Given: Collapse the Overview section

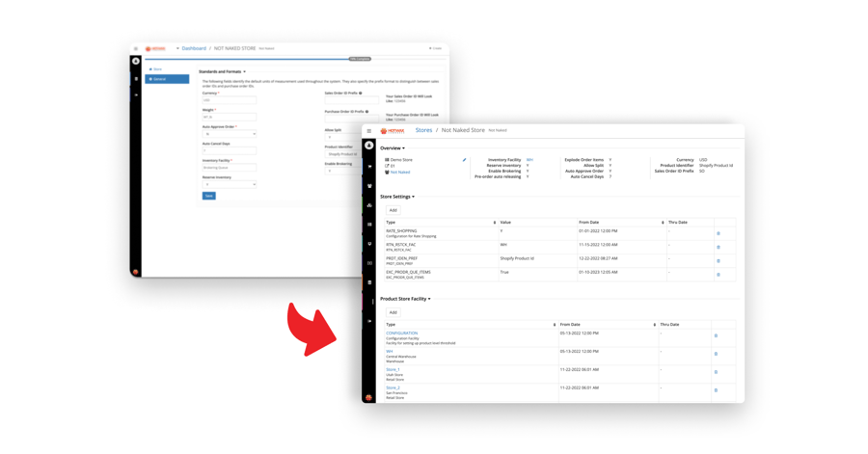Looking at the screenshot, I should [x=393, y=148].
